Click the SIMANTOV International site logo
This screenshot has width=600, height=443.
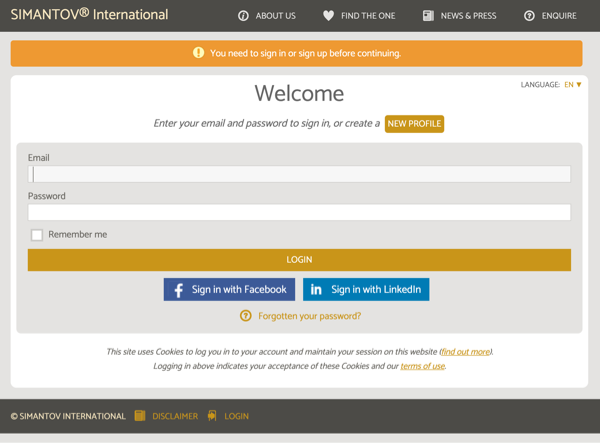click(x=90, y=15)
